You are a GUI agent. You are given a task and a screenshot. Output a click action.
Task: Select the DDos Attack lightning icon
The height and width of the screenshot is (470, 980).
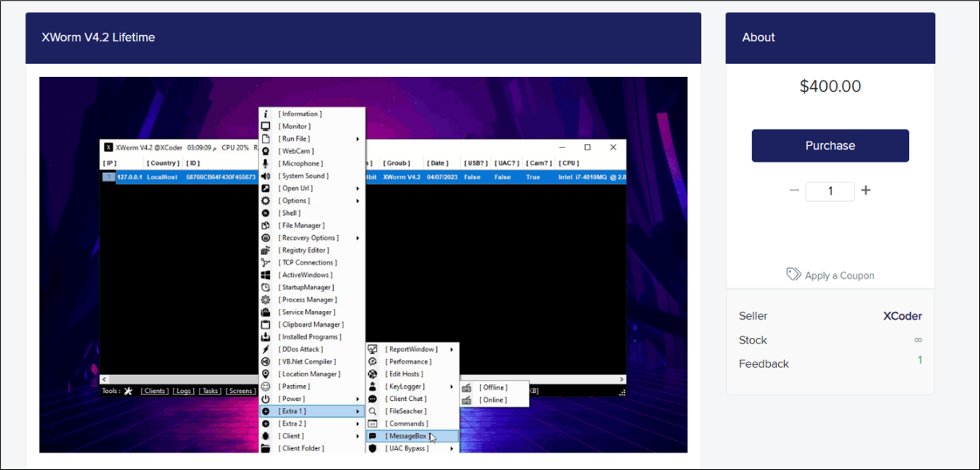[x=264, y=349]
